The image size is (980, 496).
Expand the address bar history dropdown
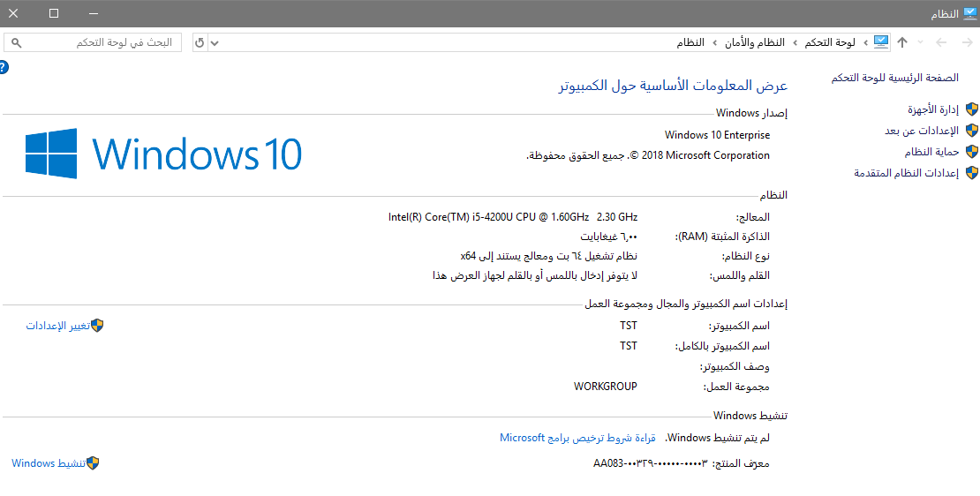216,42
